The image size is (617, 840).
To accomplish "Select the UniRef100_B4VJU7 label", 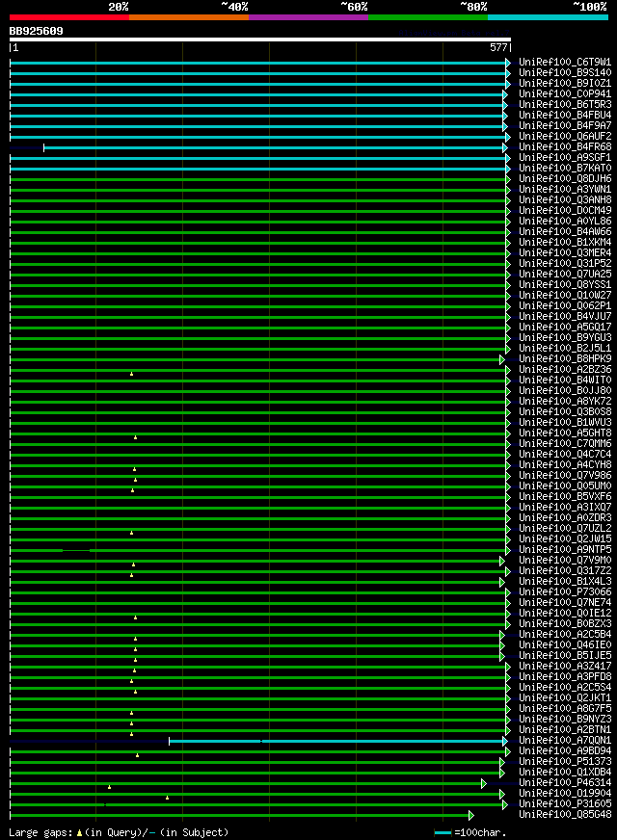I will coord(565,317).
